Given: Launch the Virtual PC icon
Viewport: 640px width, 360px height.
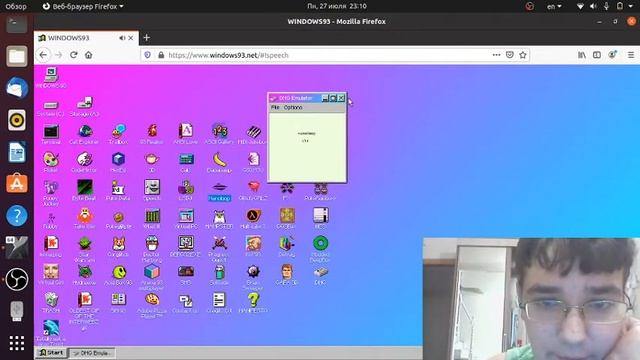Looking at the screenshot, I should point(186,216).
